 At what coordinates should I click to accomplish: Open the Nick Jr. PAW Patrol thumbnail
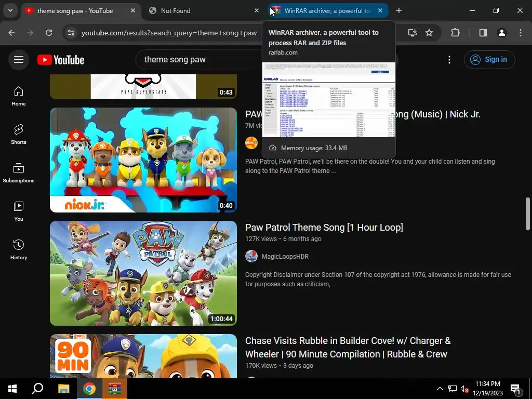coord(143,160)
